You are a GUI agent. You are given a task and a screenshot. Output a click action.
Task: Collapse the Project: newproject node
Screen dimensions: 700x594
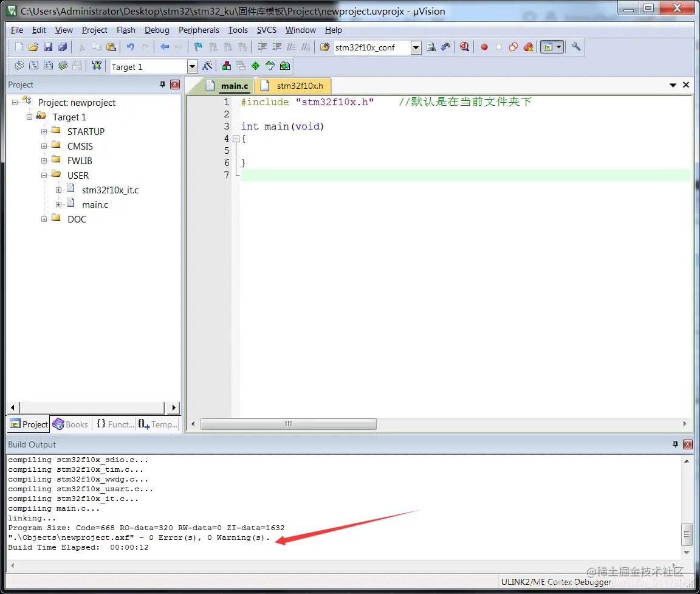[x=15, y=102]
